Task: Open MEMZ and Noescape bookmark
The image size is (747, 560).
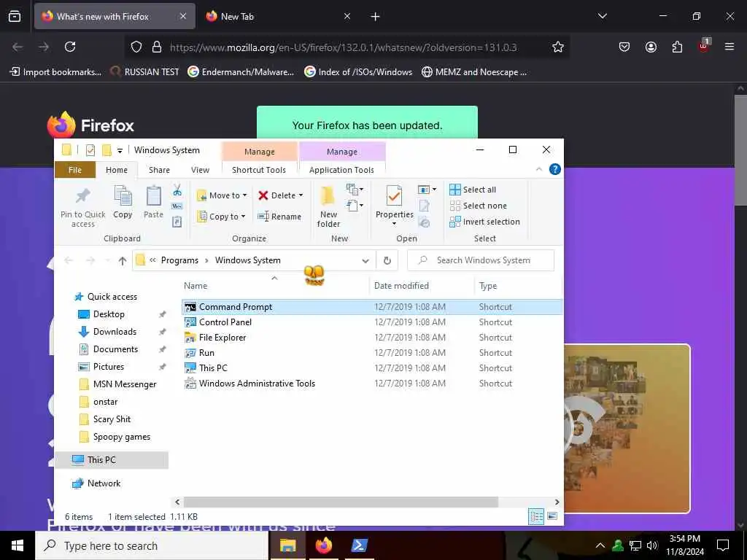Action: point(474,72)
